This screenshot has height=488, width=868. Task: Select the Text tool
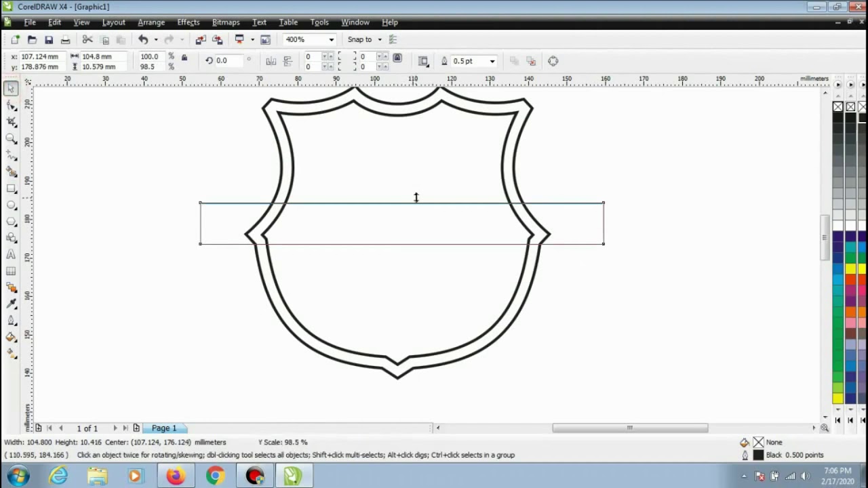(x=11, y=255)
